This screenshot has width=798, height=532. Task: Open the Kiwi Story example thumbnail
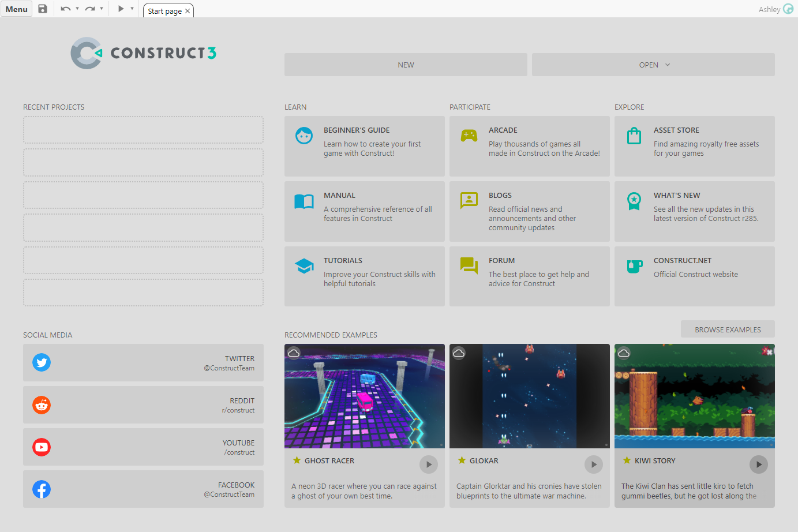pos(694,396)
